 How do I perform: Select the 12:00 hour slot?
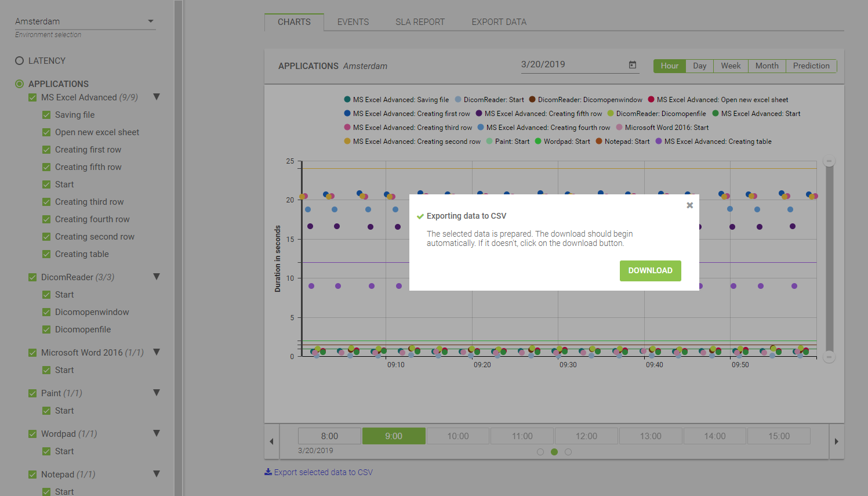[x=586, y=436]
